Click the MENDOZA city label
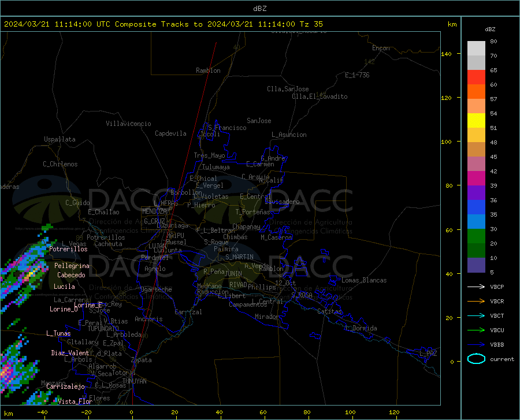520x420 pixels. tap(154, 211)
